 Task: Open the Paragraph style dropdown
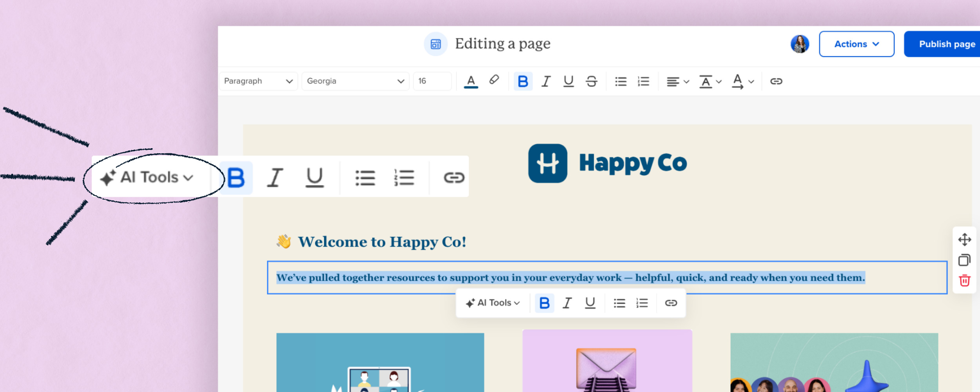[x=258, y=81]
